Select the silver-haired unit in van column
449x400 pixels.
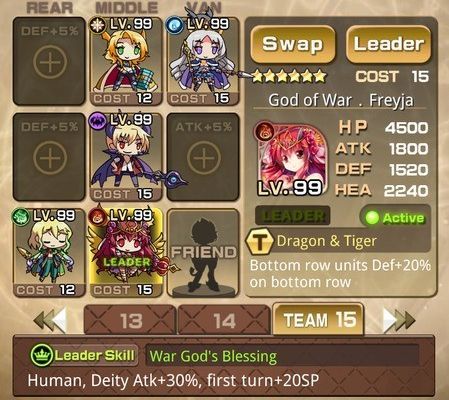[203, 61]
